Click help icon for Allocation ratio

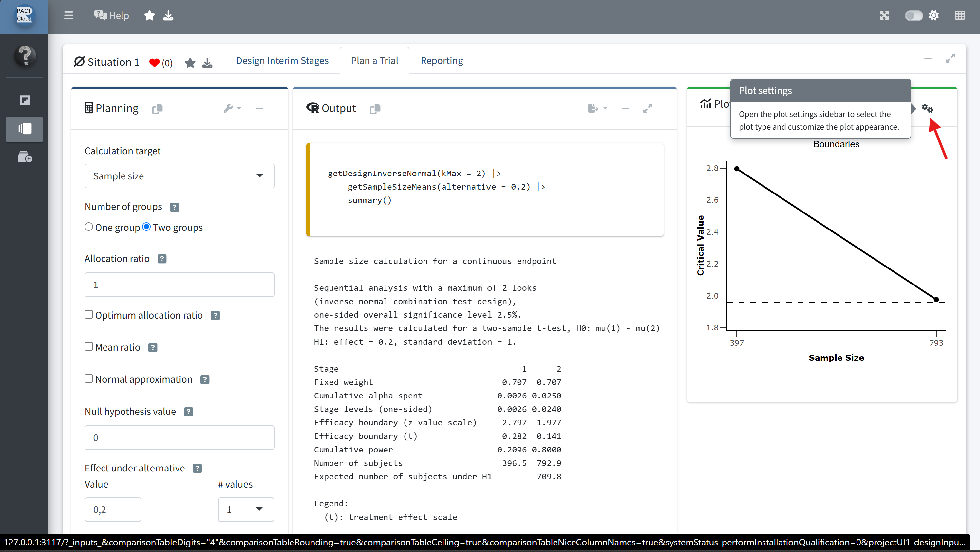(162, 259)
